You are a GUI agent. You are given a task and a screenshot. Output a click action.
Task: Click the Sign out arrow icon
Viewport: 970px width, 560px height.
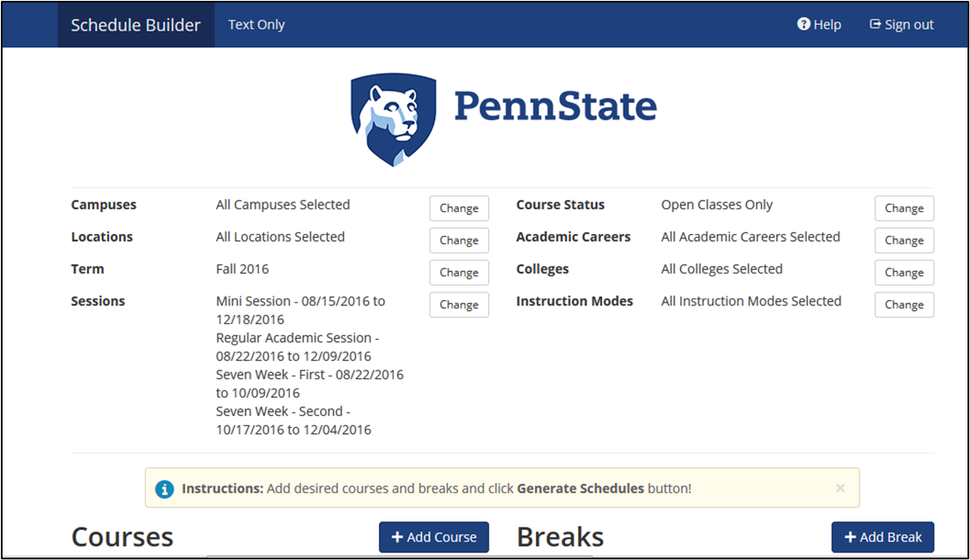click(x=875, y=24)
